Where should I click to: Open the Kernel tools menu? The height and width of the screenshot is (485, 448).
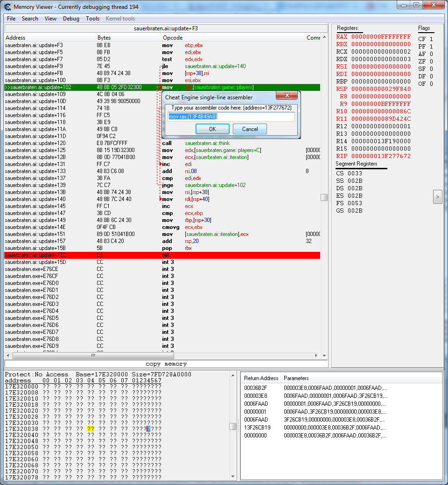tap(120, 19)
